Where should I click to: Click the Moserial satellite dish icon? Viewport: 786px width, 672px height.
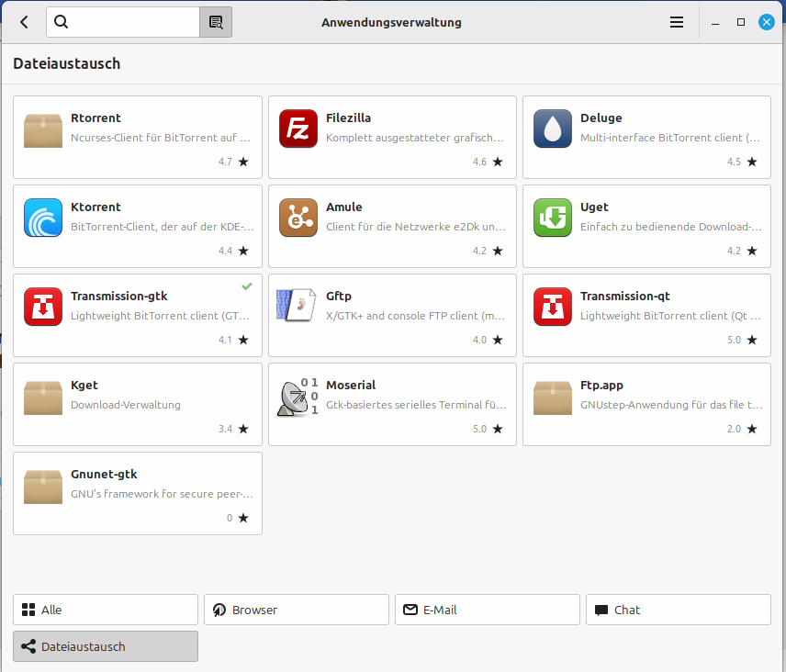point(298,397)
